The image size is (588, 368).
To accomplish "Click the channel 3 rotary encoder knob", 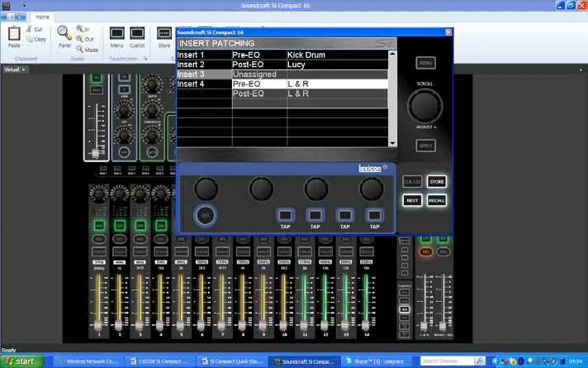I will [140, 194].
